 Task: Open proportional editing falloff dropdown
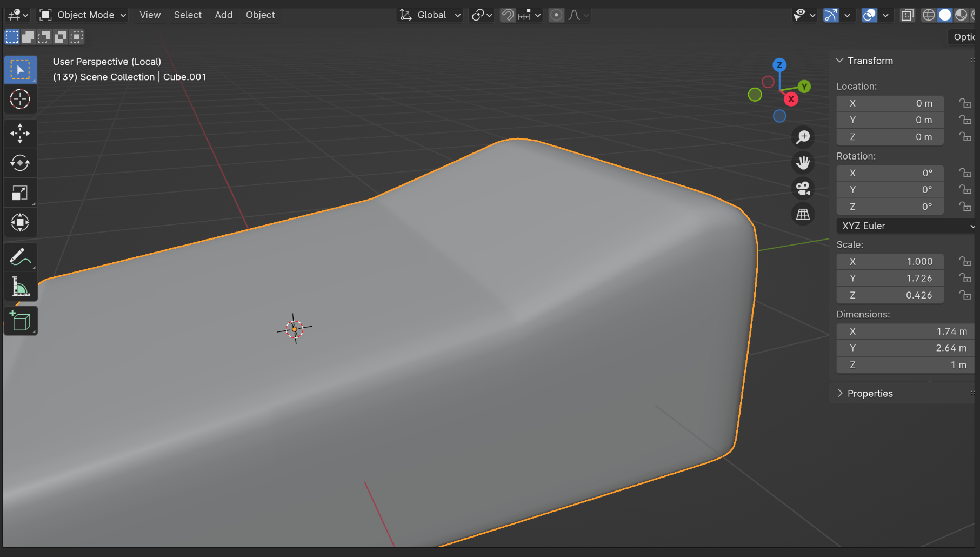tap(578, 15)
